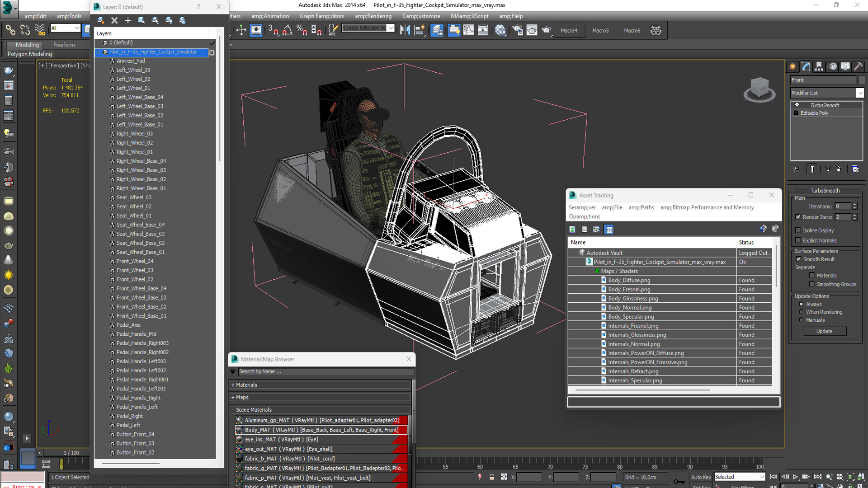Image resolution: width=868 pixels, height=488 pixels.
Task: Click Configure Modifier Sets icon
Action: point(855,169)
